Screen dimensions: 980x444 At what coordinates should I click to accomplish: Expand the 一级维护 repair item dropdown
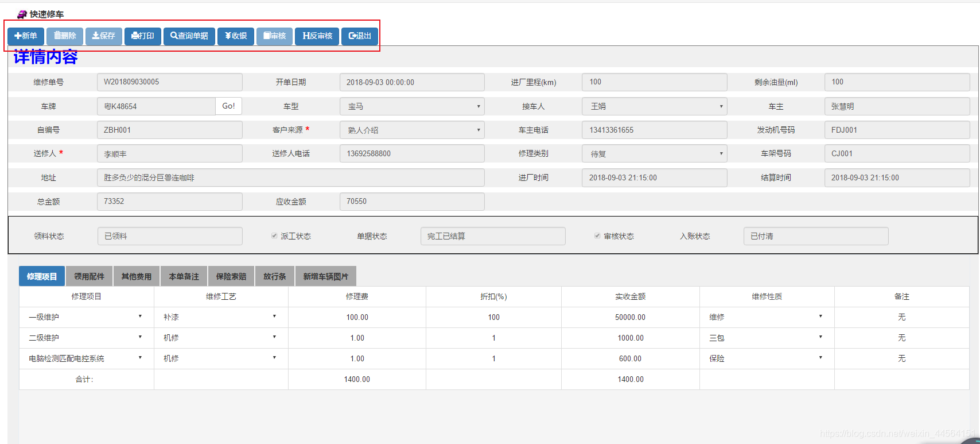(x=86, y=317)
